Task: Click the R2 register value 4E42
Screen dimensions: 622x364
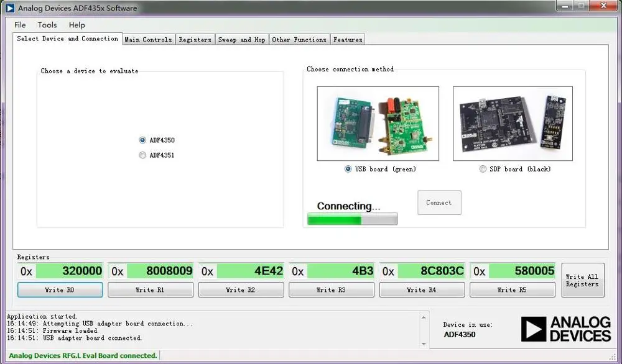Action: pos(250,271)
